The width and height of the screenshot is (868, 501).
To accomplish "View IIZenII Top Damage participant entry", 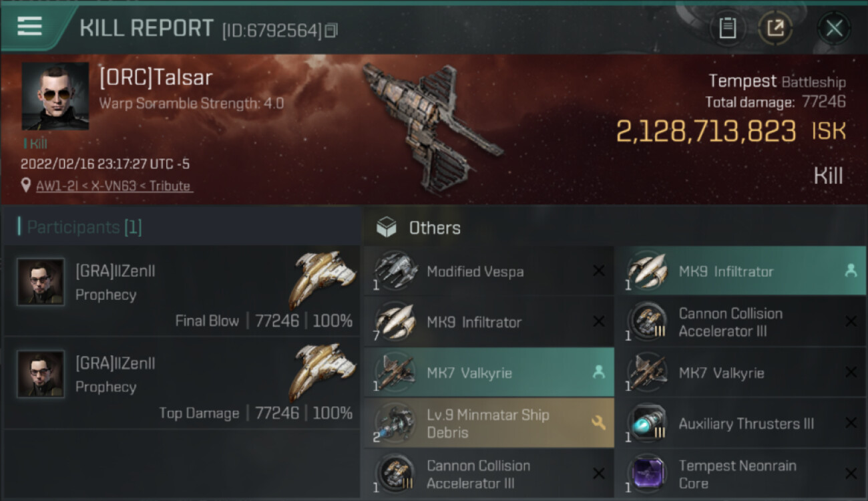I will tap(182, 383).
